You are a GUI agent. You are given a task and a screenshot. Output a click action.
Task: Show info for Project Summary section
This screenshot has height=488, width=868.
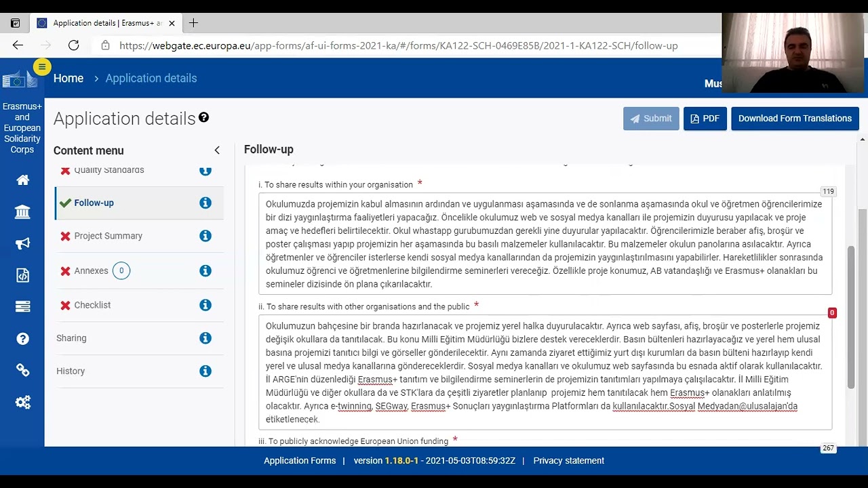[x=205, y=236]
